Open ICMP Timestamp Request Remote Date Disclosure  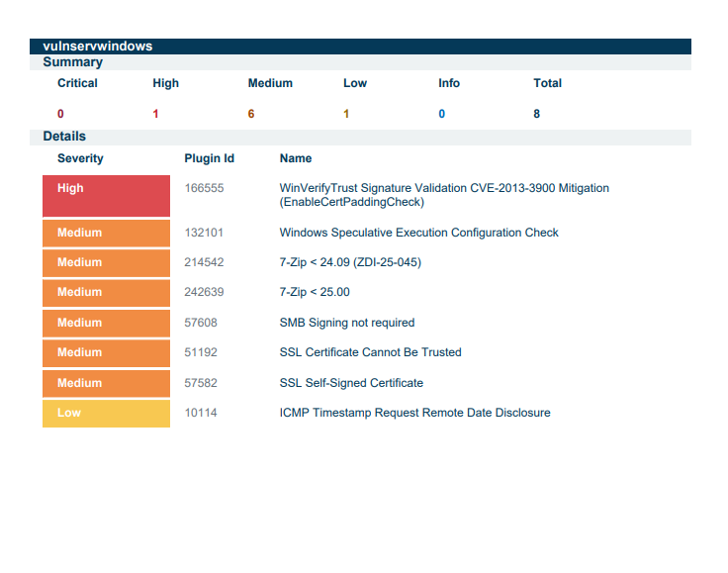point(415,413)
